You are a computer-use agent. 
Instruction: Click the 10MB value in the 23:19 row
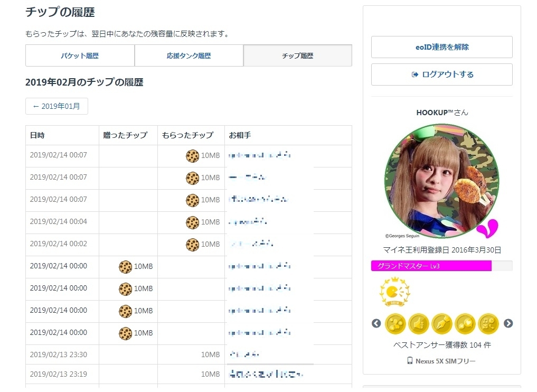pyautogui.click(x=210, y=374)
